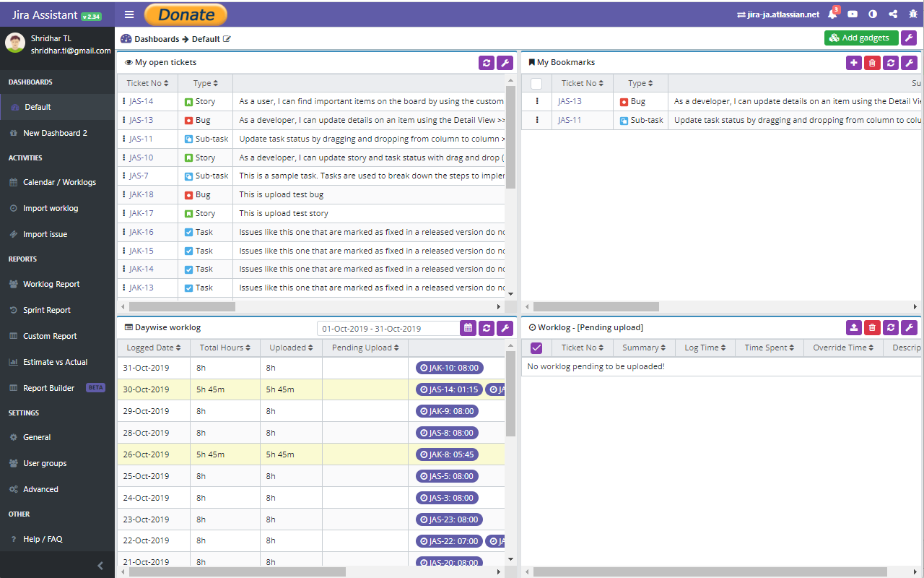Viewport: 924px width, 578px height.
Task: Collapse the sidebar with the left chevron
Action: click(x=100, y=566)
